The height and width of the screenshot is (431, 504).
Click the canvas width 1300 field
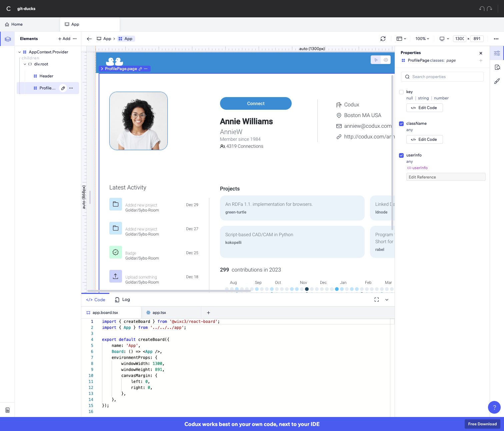pyautogui.click(x=460, y=39)
